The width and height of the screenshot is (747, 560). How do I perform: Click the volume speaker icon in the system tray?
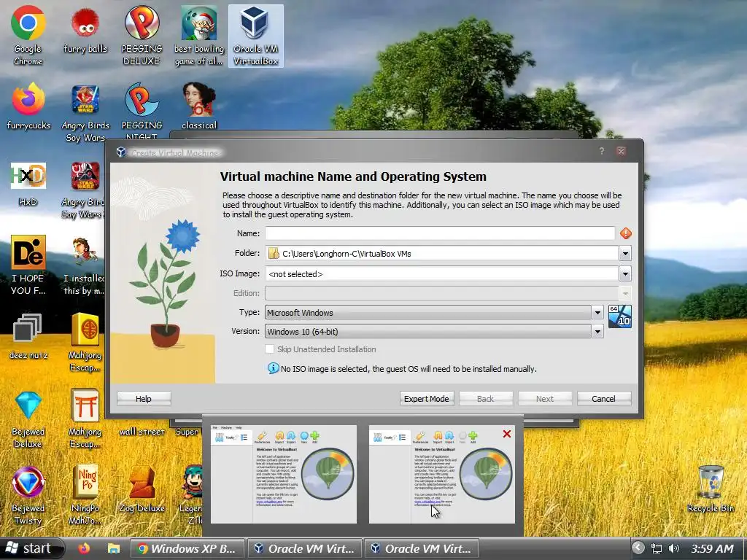click(x=673, y=548)
